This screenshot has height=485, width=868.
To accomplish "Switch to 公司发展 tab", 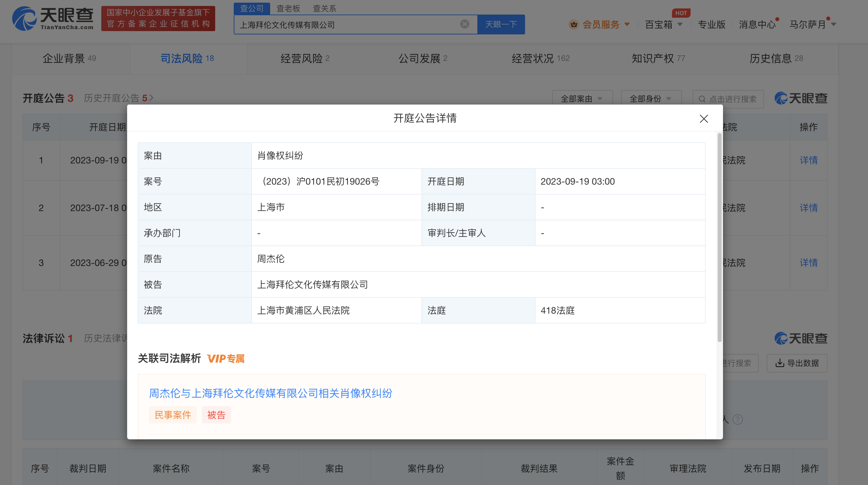I will coord(423,58).
